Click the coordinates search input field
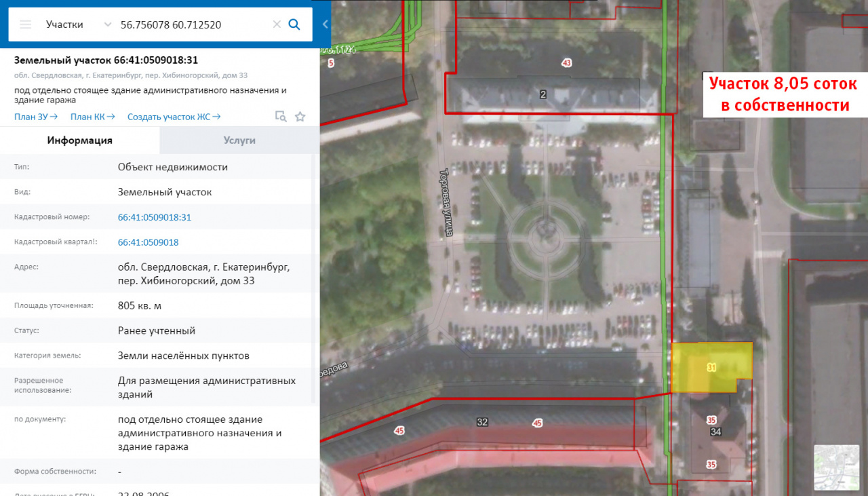 pyautogui.click(x=193, y=24)
